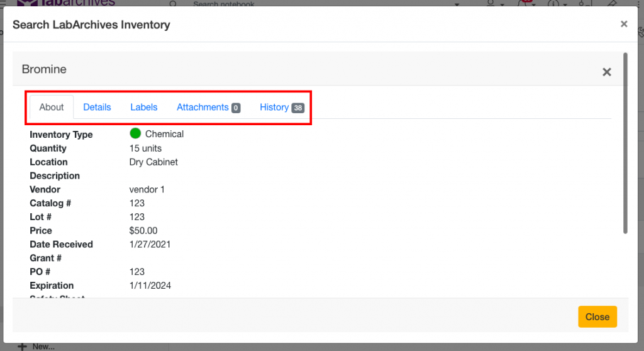Click the modal vertical scrollbar
The image size is (644, 351).
click(x=625, y=143)
